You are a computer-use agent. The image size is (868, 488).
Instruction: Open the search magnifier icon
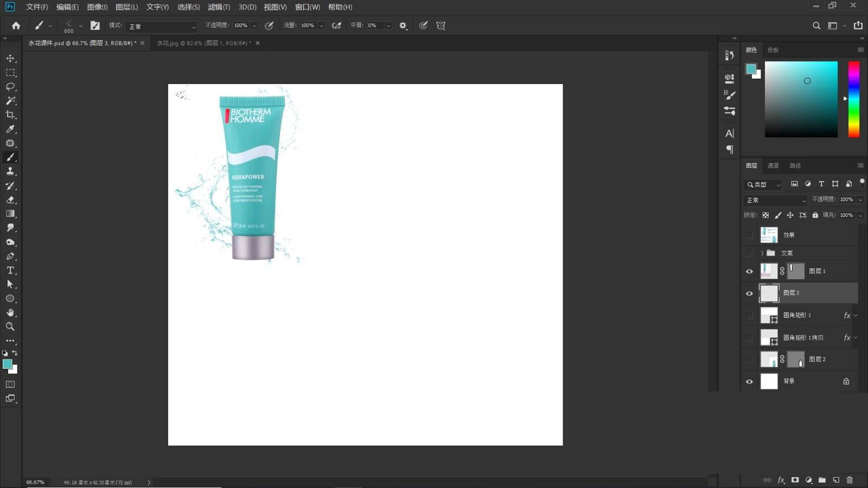(x=816, y=25)
